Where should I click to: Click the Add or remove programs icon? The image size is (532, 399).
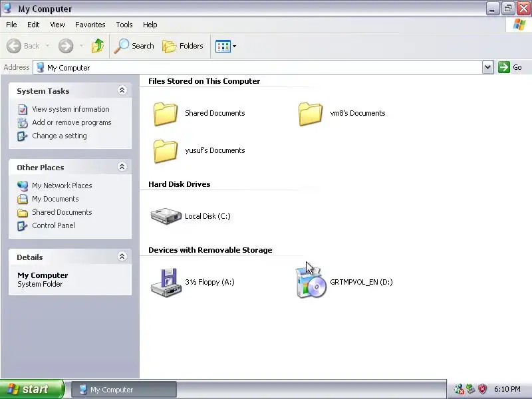click(x=23, y=123)
